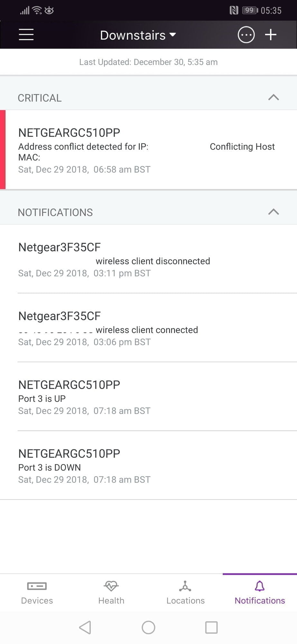Tap the more options circle icon
The image size is (297, 644).
click(x=246, y=35)
